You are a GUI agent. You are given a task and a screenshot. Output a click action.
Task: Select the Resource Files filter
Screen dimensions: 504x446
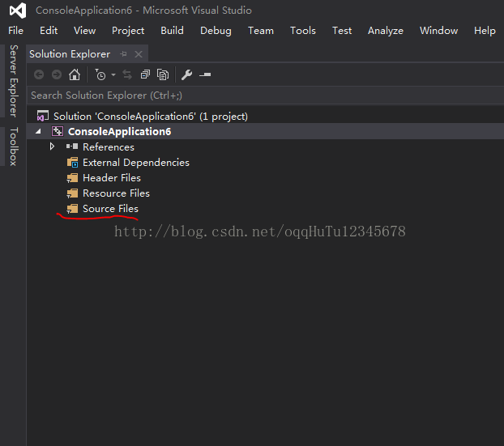tap(117, 193)
